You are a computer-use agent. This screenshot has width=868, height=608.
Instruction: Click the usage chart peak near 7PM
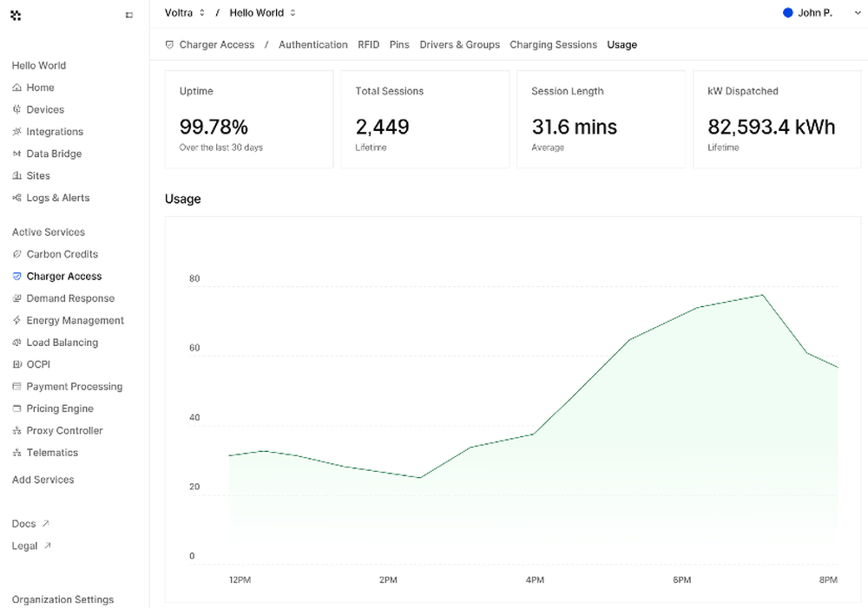coord(762,296)
